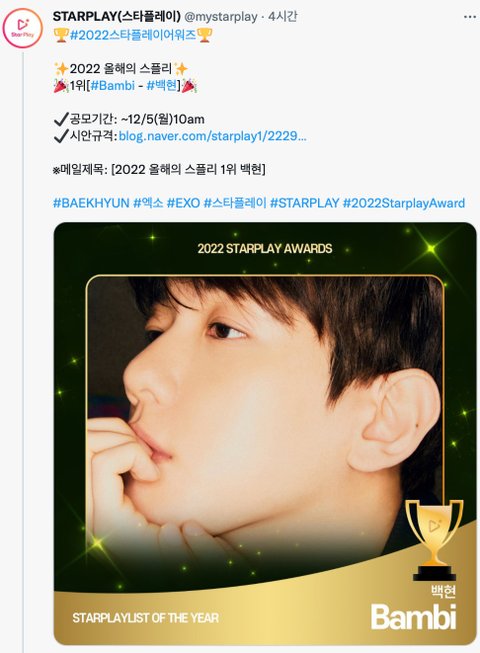Open the three-dot more options menu
The image size is (480, 653).
(x=470, y=17)
